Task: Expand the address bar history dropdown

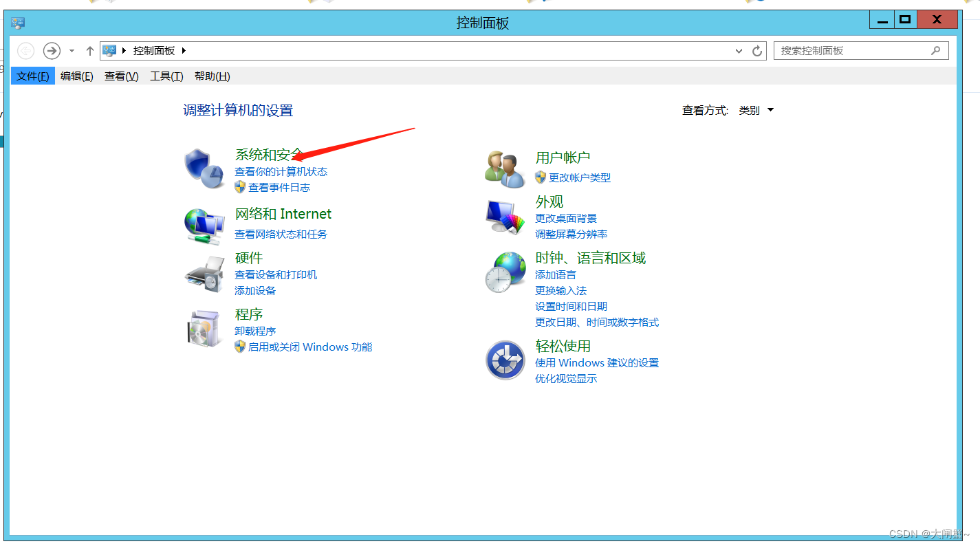Action: pyautogui.click(x=739, y=51)
